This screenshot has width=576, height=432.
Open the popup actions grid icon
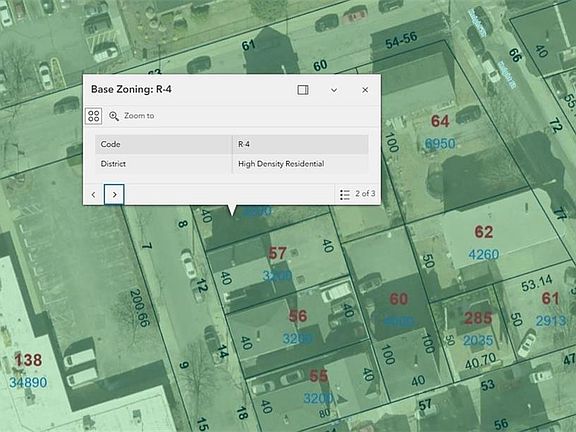point(94,116)
